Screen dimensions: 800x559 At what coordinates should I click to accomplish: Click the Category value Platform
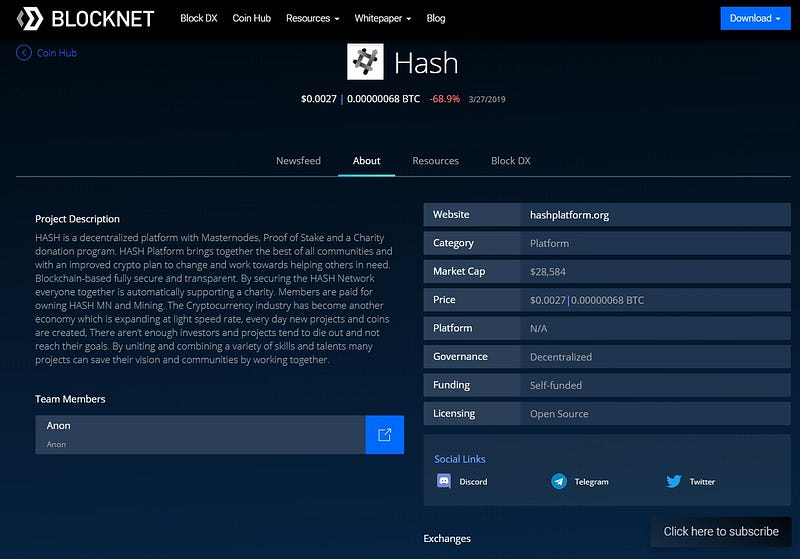click(x=549, y=243)
